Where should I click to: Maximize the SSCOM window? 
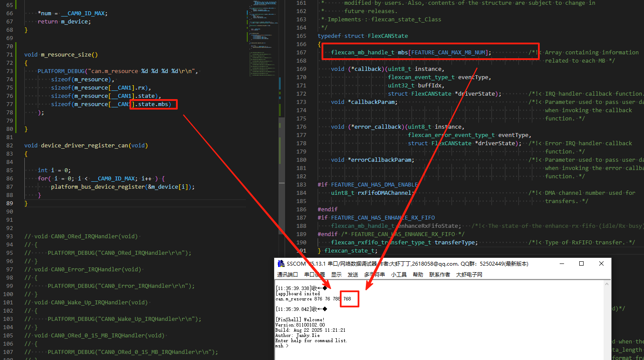pos(581,263)
